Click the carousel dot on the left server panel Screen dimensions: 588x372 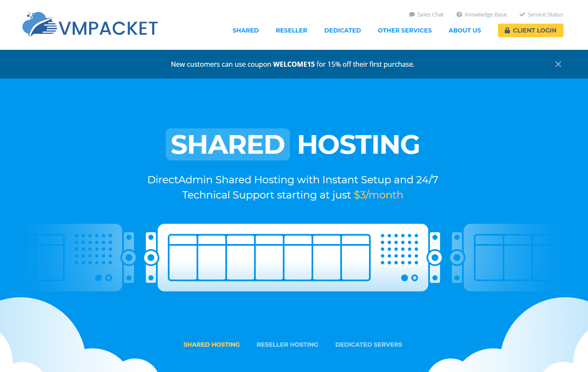(98, 278)
